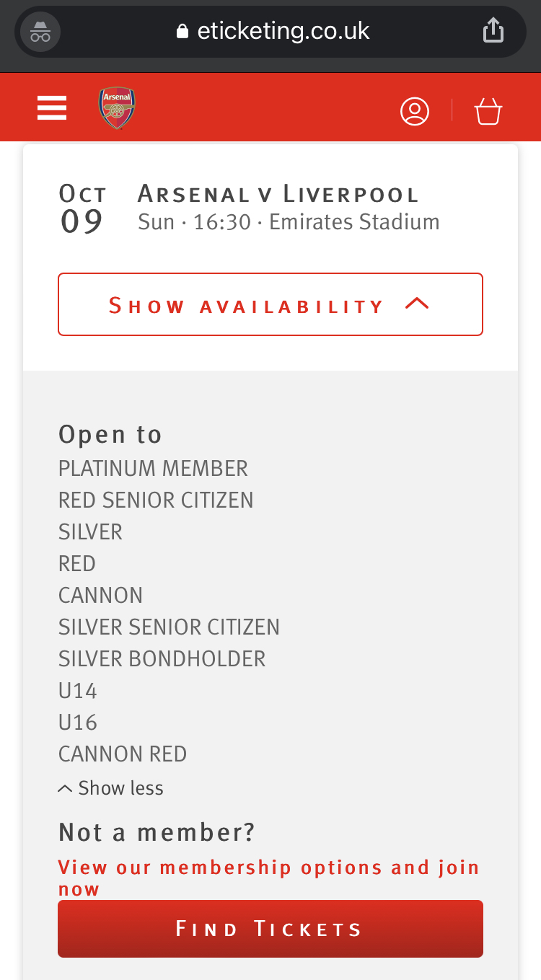Open View our membership options link
This screenshot has height=980, width=541.
click(x=269, y=878)
